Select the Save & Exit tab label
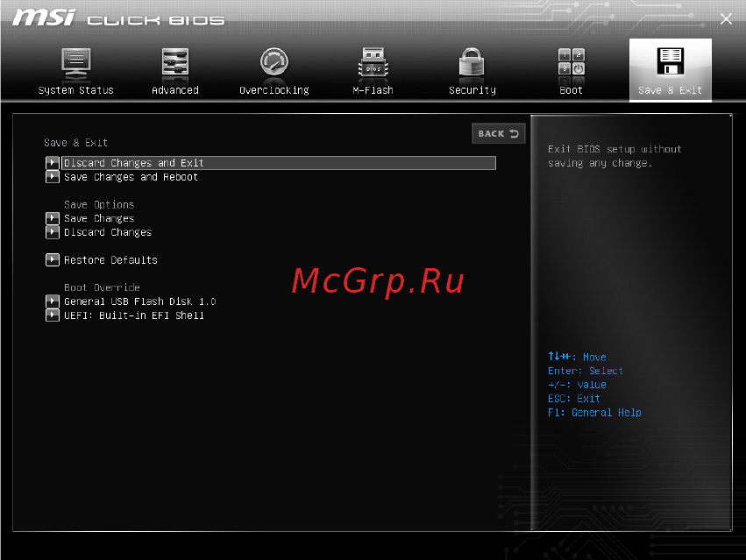The height and width of the screenshot is (560, 746). pyautogui.click(x=670, y=90)
